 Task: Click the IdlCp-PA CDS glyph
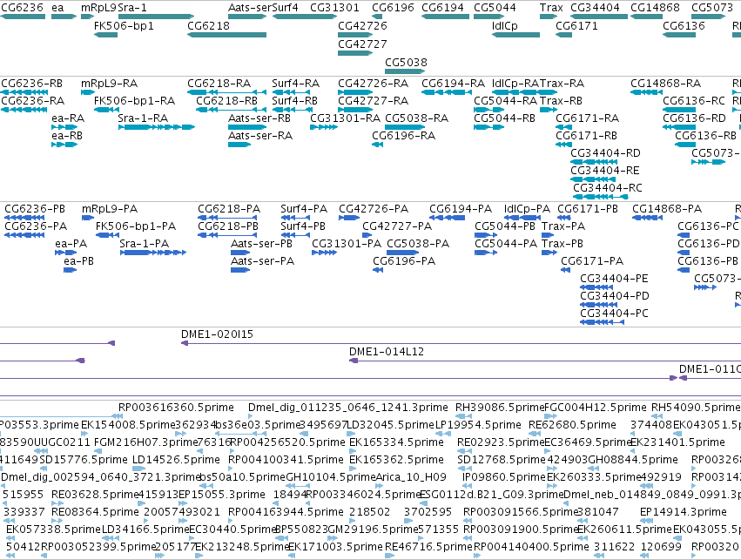(522, 218)
